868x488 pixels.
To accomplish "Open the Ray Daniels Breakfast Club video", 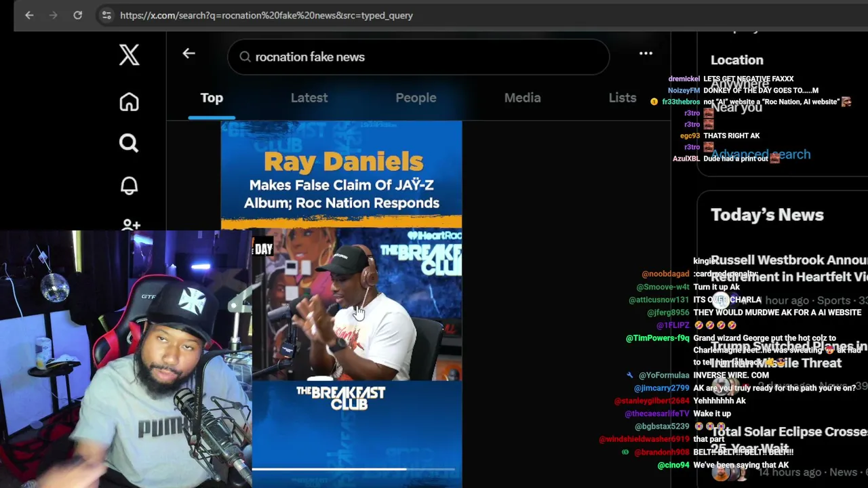I will click(341, 304).
